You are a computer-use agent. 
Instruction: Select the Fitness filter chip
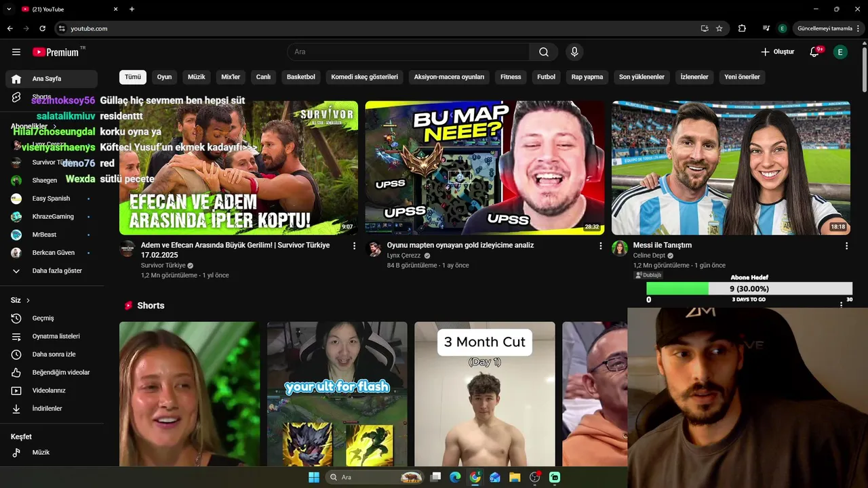click(x=511, y=77)
